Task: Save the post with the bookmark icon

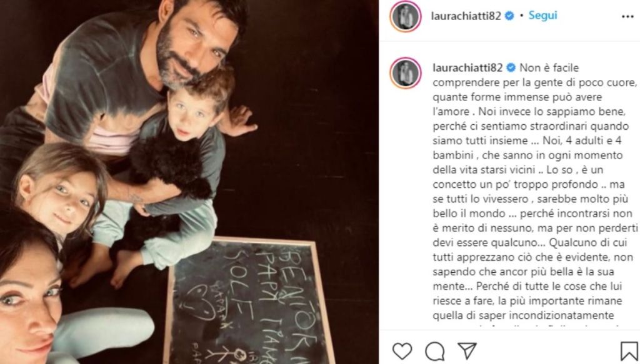Action: click(x=629, y=351)
